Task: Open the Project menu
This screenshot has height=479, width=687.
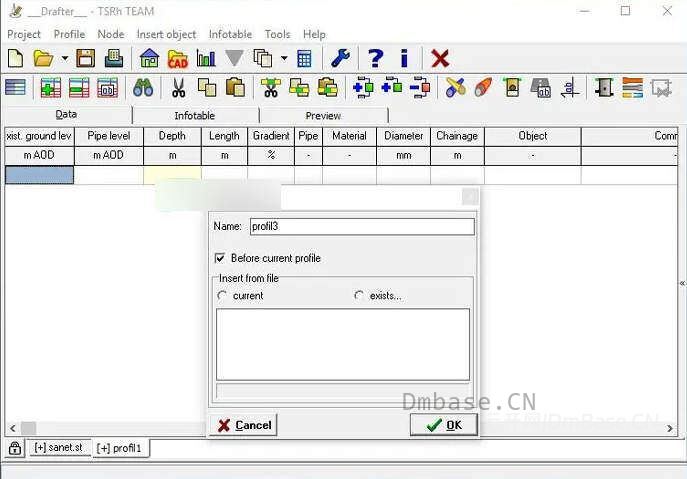Action: tap(24, 34)
